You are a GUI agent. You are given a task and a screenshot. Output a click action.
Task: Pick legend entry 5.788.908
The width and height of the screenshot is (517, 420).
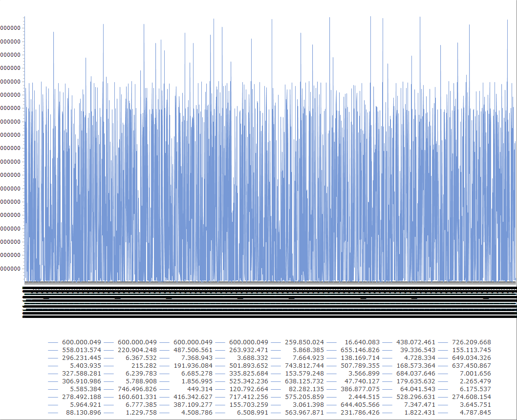(141, 381)
